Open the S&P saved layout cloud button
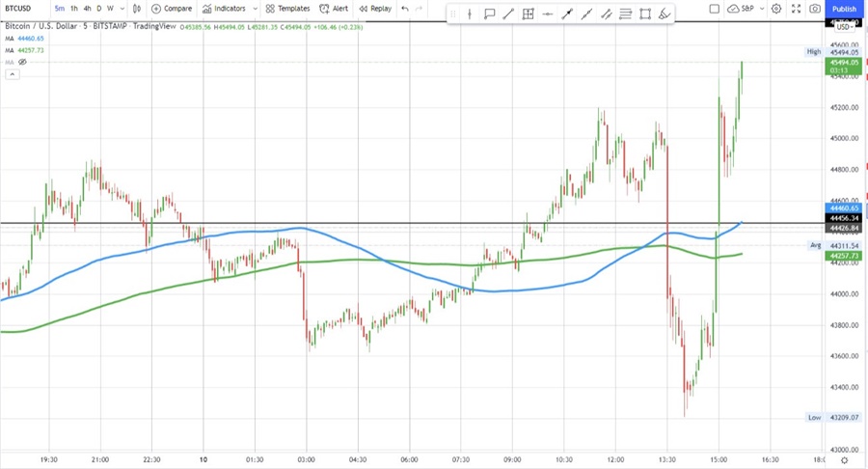The width and height of the screenshot is (868, 469). pos(741,9)
